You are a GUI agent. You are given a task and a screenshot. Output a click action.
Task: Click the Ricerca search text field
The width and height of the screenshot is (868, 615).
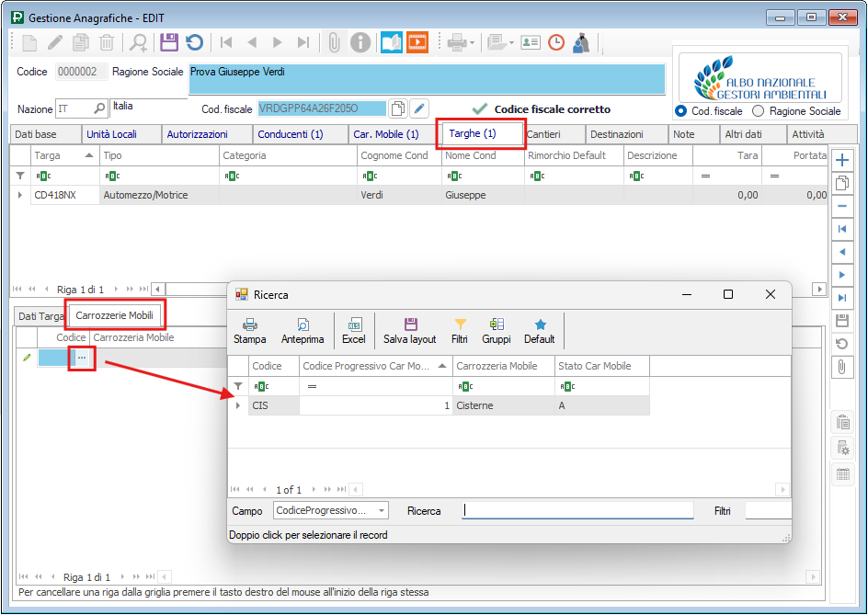(577, 510)
